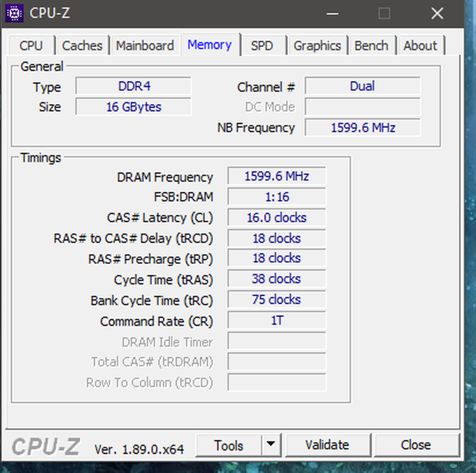476x473 pixels.
Task: Click the tRCD 18 clocks value
Action: pos(277,238)
